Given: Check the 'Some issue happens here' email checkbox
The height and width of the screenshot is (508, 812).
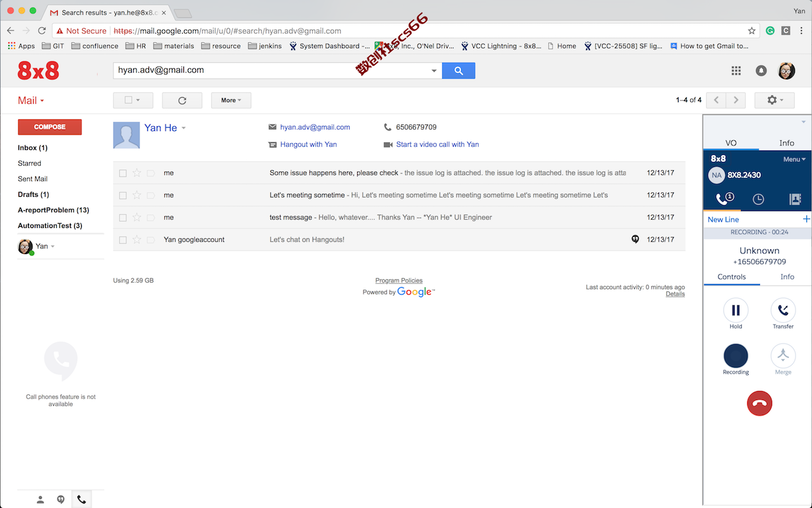Looking at the screenshot, I should 123,173.
